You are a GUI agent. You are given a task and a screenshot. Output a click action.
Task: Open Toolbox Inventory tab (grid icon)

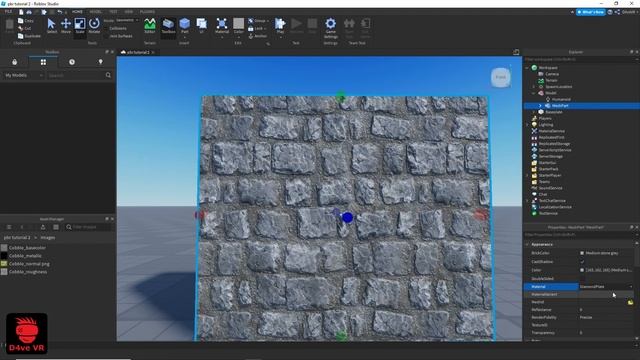click(43, 62)
